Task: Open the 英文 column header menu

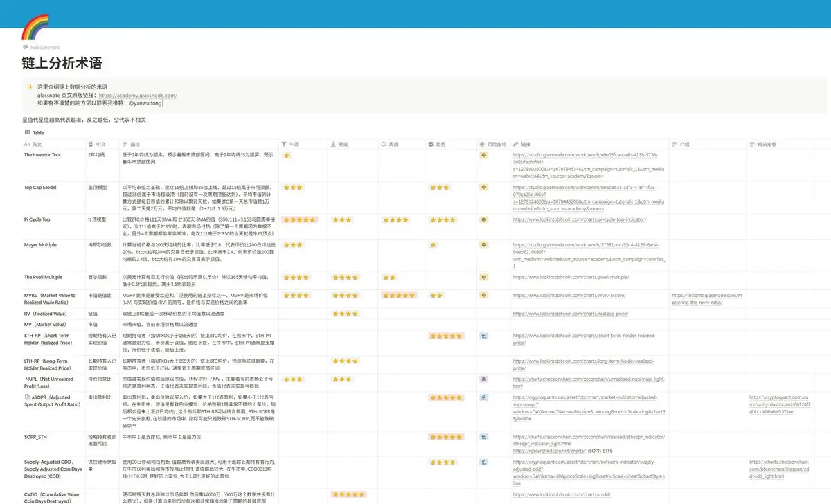Action: click(53, 144)
